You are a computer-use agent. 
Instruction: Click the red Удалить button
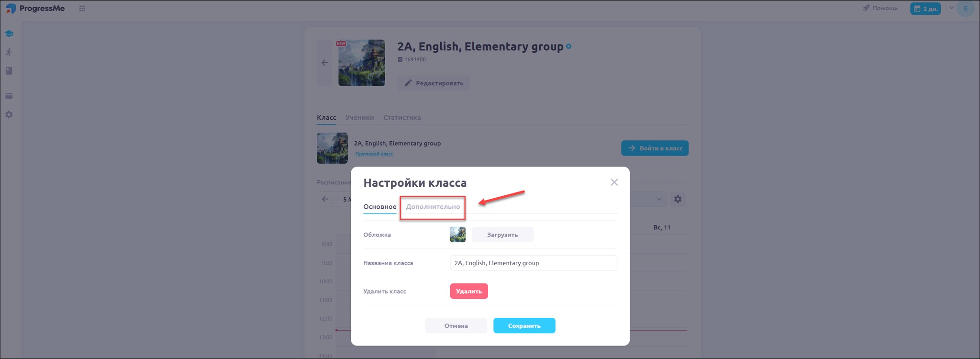468,291
